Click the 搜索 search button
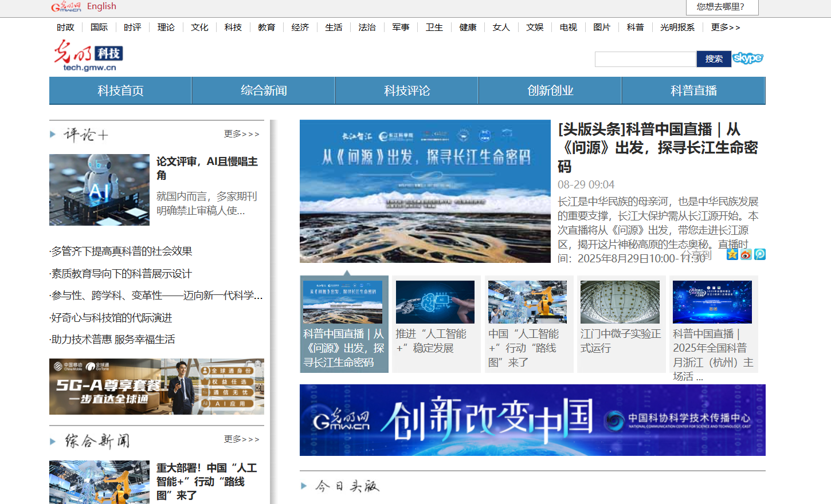831x504 pixels. 714,59
